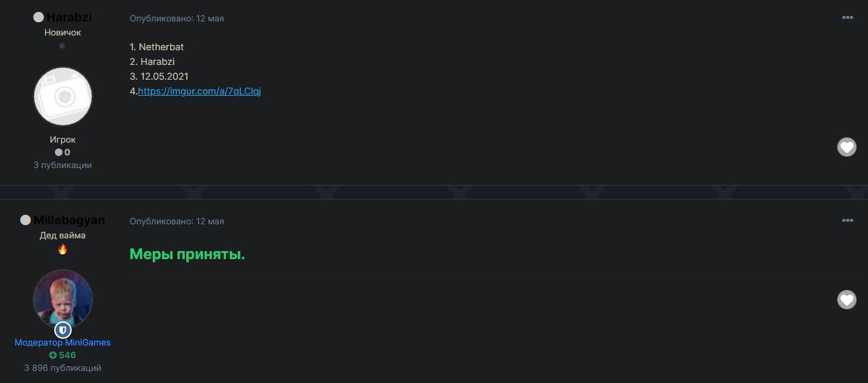Image resolution: width=868 pixels, height=383 pixels.
Task: Like Millebagyan's post with heart icon
Action: point(847,299)
